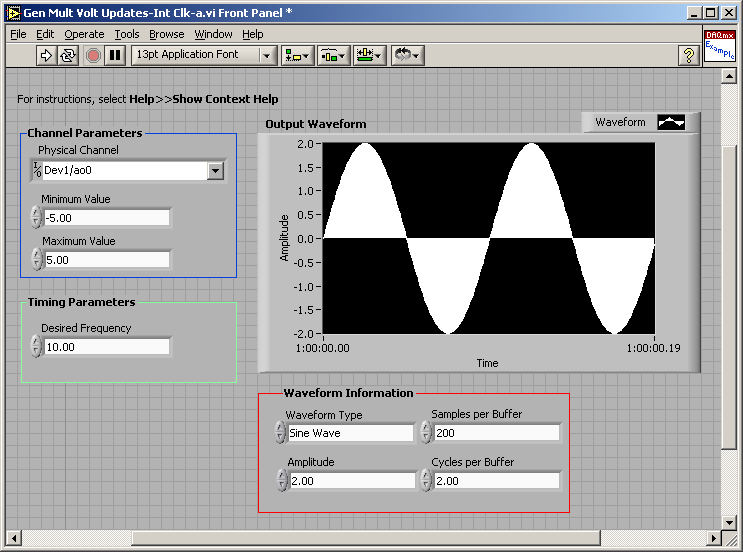
Task: Click the Run arrow button
Action: point(46,55)
